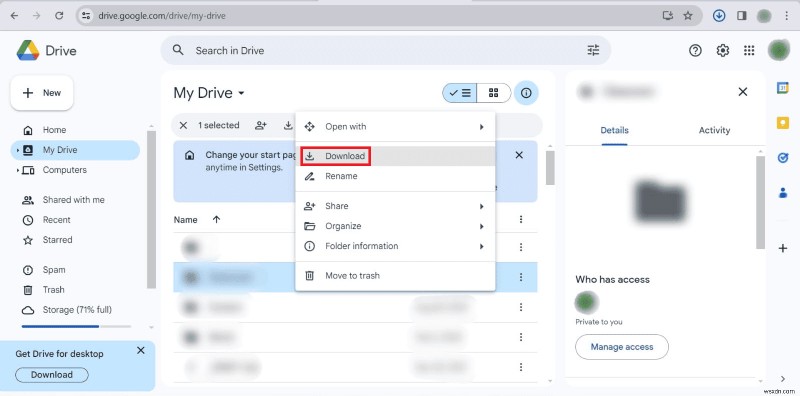Viewport: 800px width, 396px height.
Task: Open the Settings gear icon
Action: click(722, 50)
